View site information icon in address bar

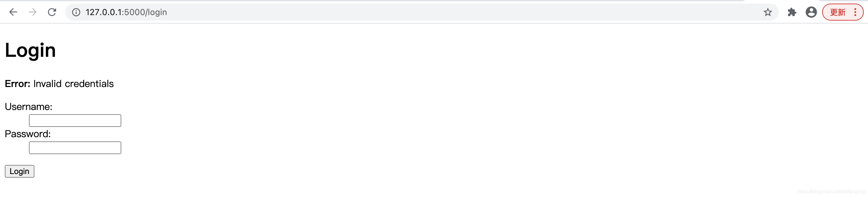point(76,12)
